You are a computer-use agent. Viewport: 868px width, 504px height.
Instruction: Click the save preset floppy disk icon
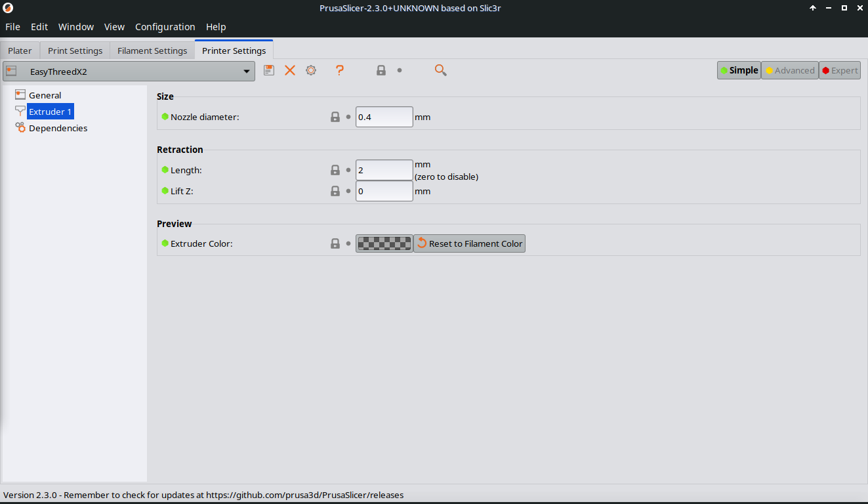pyautogui.click(x=269, y=70)
